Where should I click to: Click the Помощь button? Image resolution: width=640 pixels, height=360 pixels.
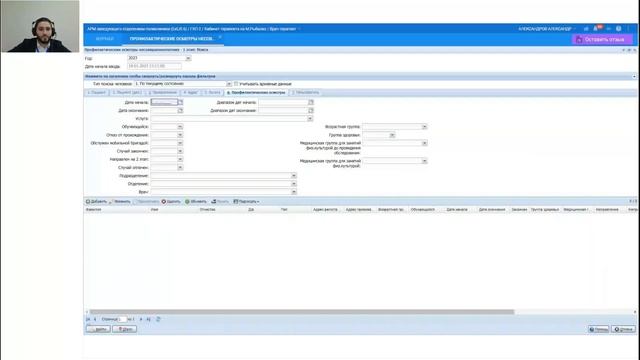tap(598, 329)
